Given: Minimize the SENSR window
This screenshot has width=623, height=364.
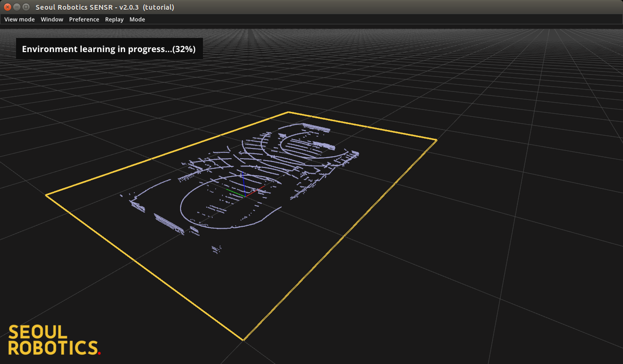Looking at the screenshot, I should click(x=17, y=7).
